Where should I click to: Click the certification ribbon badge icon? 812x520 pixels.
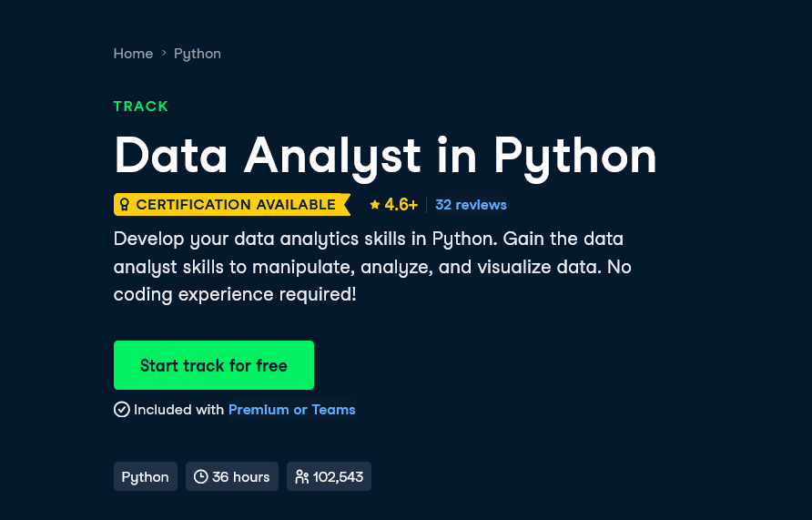tap(125, 205)
